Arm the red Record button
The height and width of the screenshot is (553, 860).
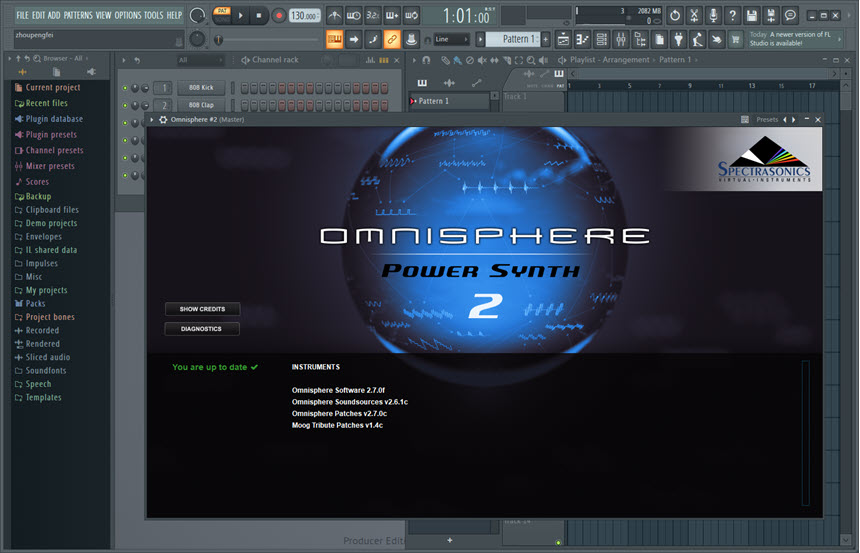click(279, 15)
